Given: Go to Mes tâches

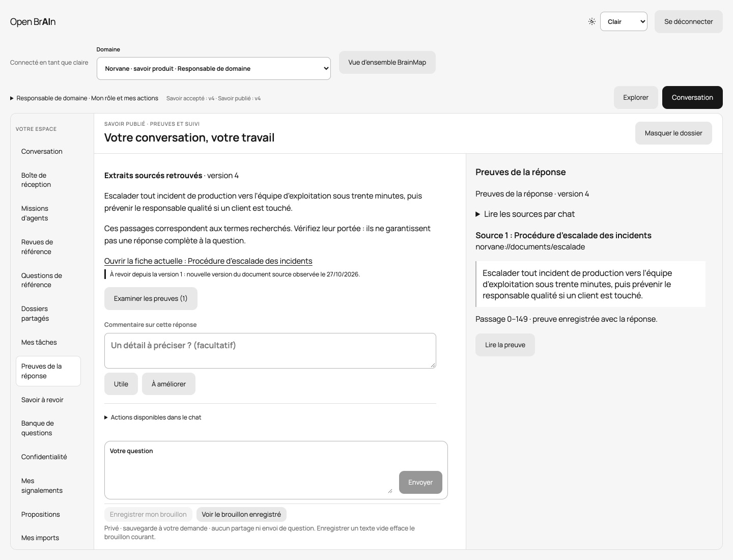Looking at the screenshot, I should pos(48,342).
